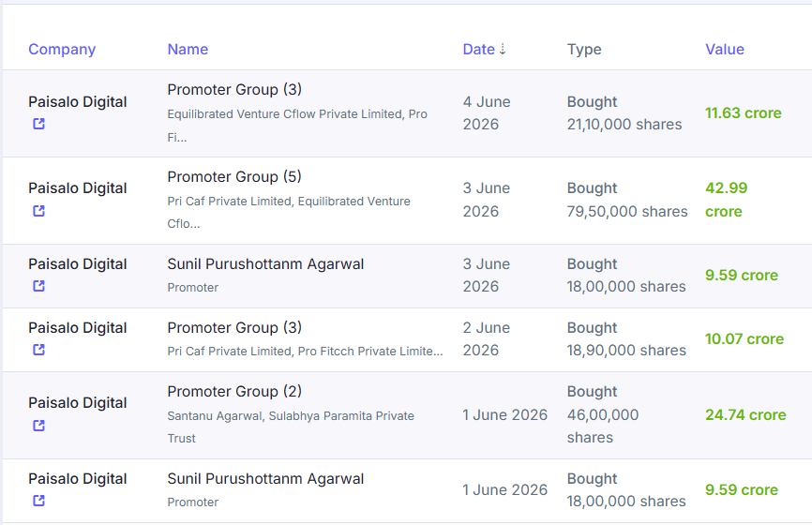Open external link icon for 4 June Paisalo row

point(38,124)
